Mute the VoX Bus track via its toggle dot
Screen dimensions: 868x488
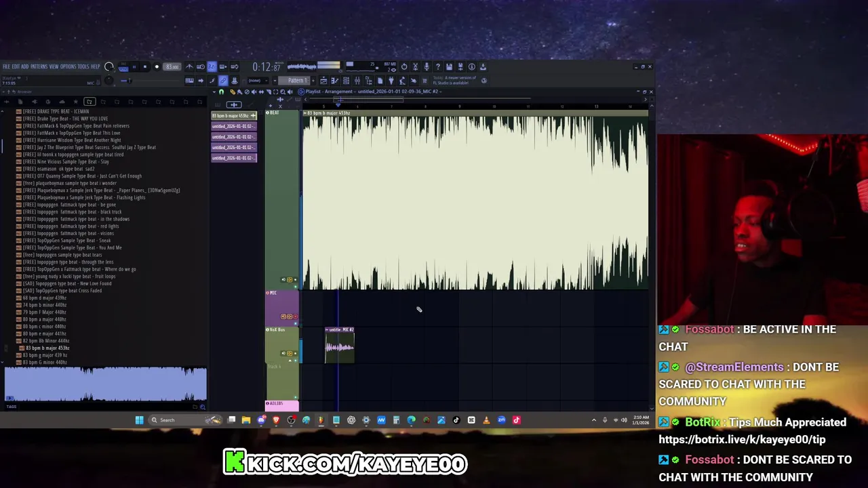(x=296, y=361)
